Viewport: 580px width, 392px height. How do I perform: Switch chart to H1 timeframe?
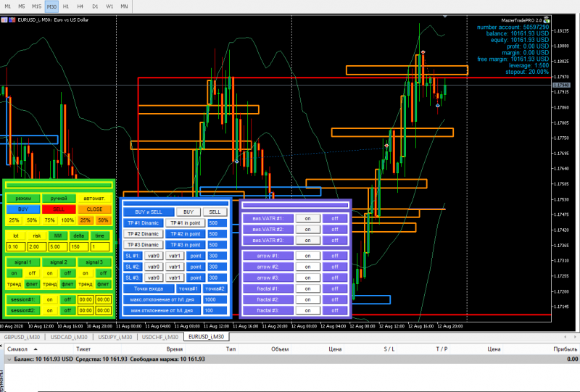pyautogui.click(x=66, y=7)
